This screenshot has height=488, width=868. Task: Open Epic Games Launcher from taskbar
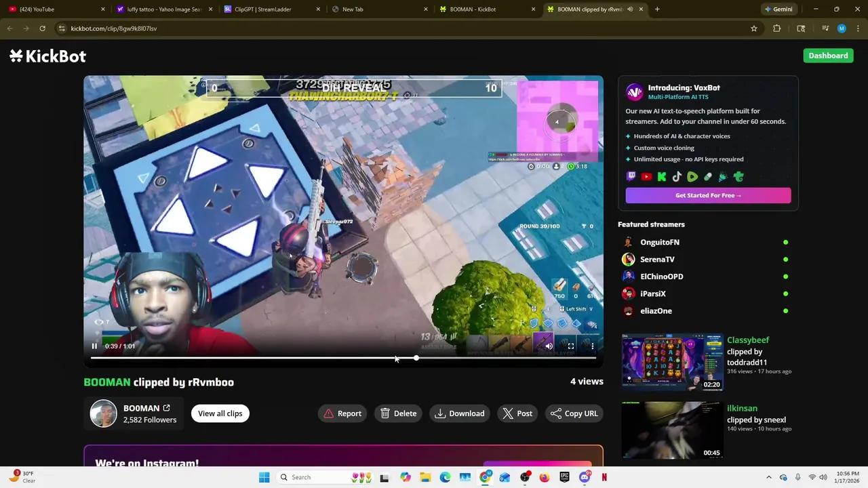(x=564, y=477)
